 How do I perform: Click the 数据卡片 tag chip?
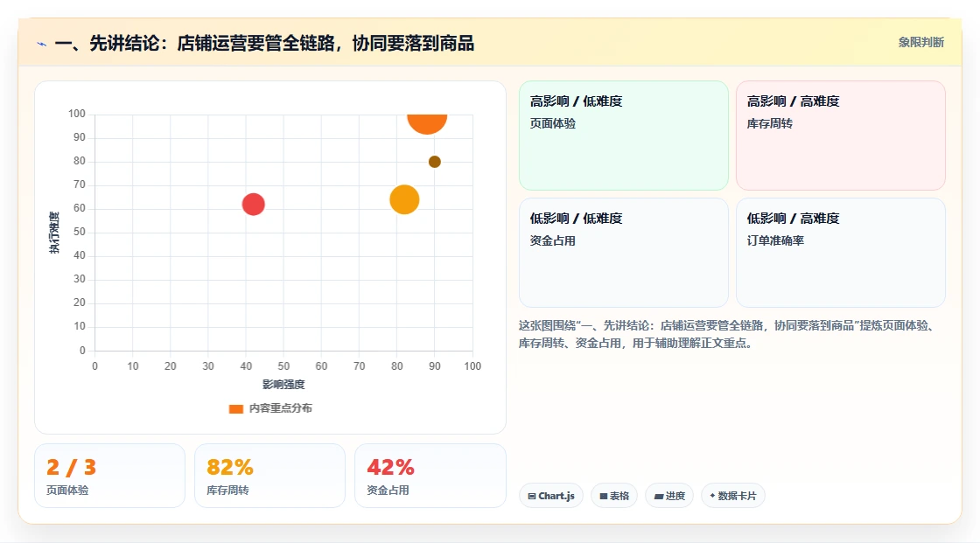(733, 496)
